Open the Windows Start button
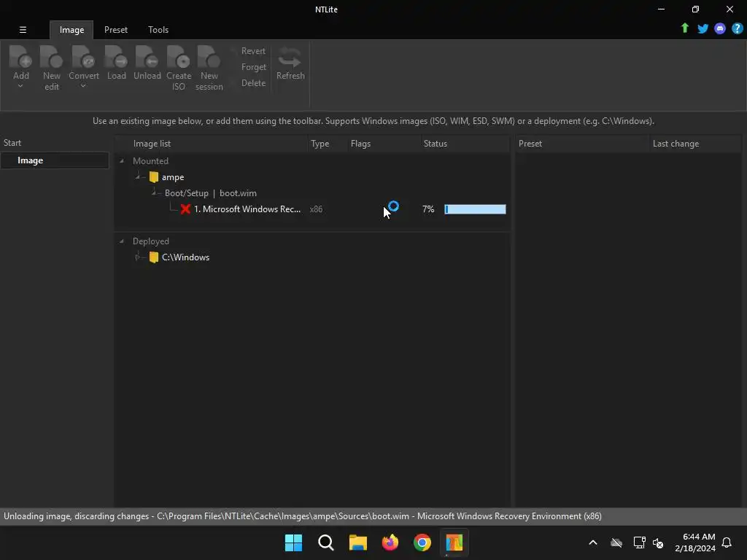 [x=293, y=542]
